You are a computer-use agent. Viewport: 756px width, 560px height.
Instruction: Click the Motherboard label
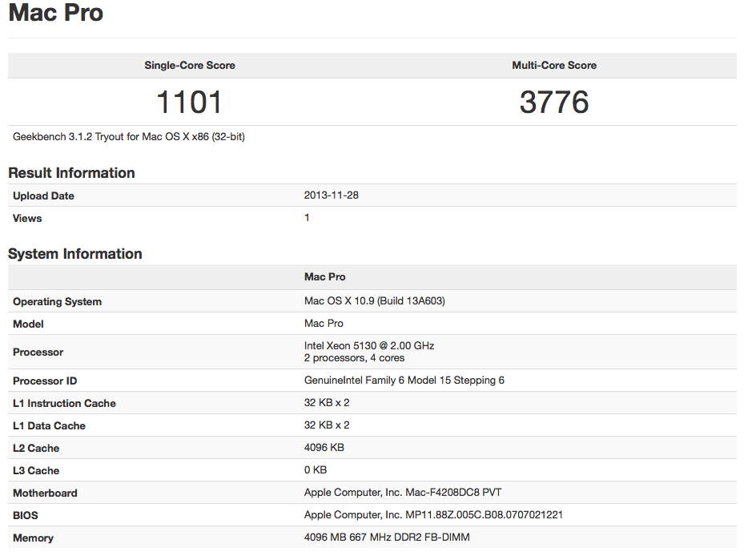45,494
